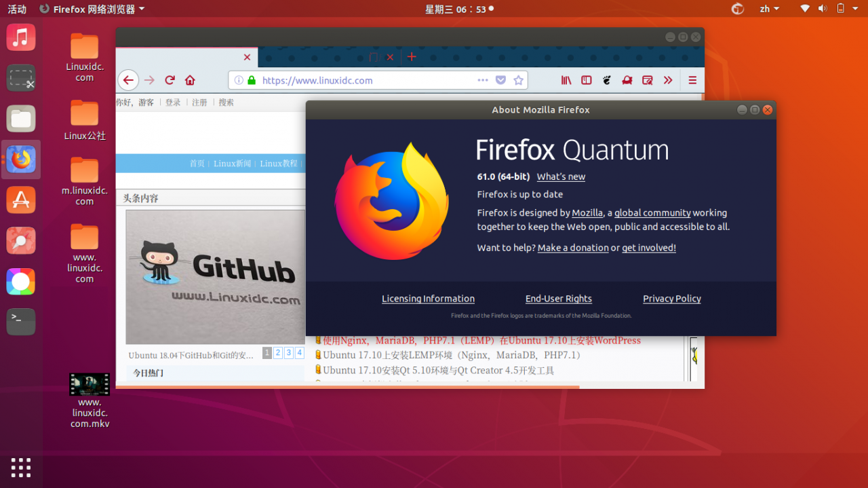Open the clock showing 星期三 06:53
Screen dimensions: 868x488
[x=458, y=9]
